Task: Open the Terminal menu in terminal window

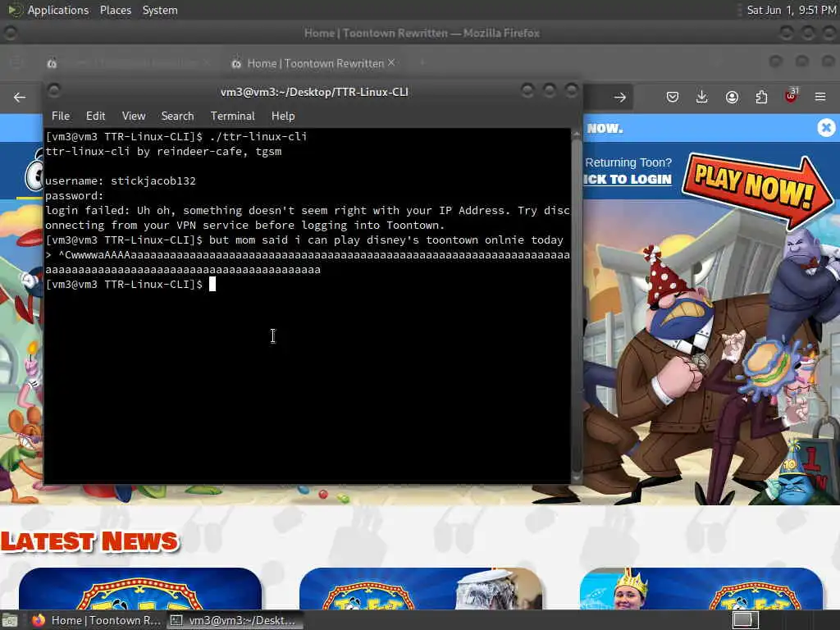Action: click(232, 116)
